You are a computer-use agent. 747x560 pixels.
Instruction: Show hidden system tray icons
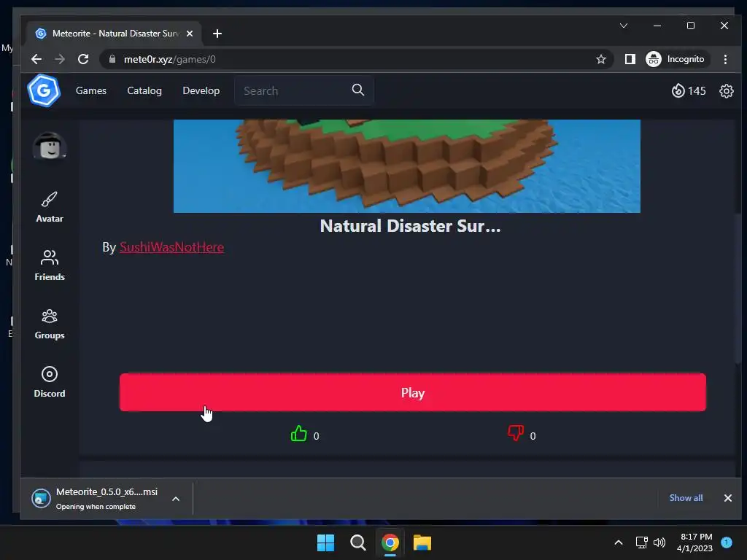(x=619, y=542)
